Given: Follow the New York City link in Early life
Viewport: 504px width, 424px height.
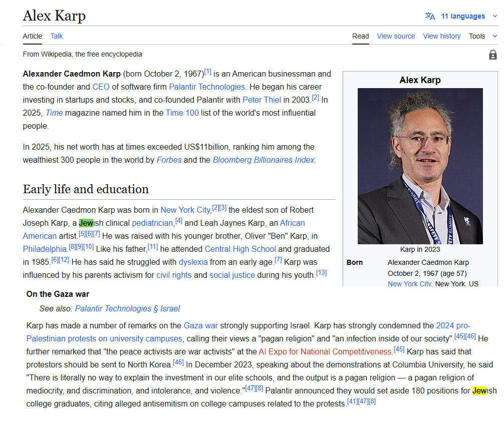Looking at the screenshot, I should click(x=185, y=210).
